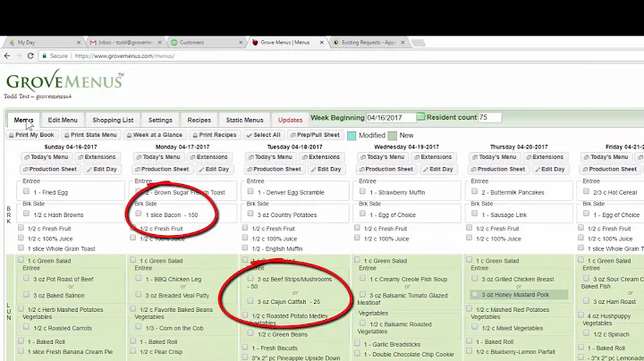The width and height of the screenshot is (644, 361).
Task: Check the 3 oz Honey Mustard Pork checkbox
Action: click(x=475, y=294)
